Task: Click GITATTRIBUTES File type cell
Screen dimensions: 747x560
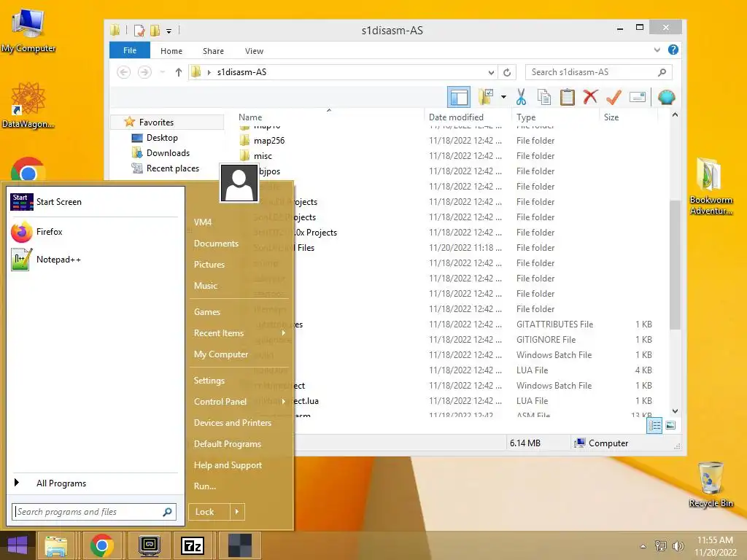Action: tap(554, 324)
